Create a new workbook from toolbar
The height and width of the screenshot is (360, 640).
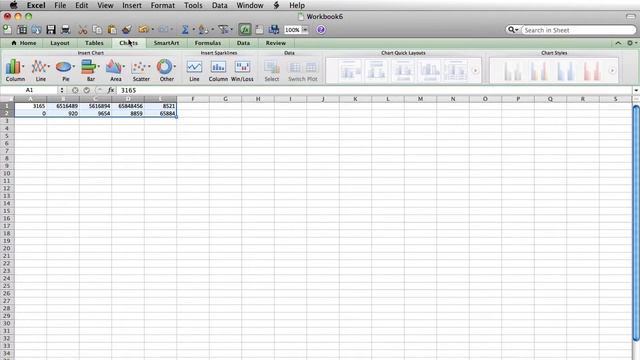click(x=7, y=29)
